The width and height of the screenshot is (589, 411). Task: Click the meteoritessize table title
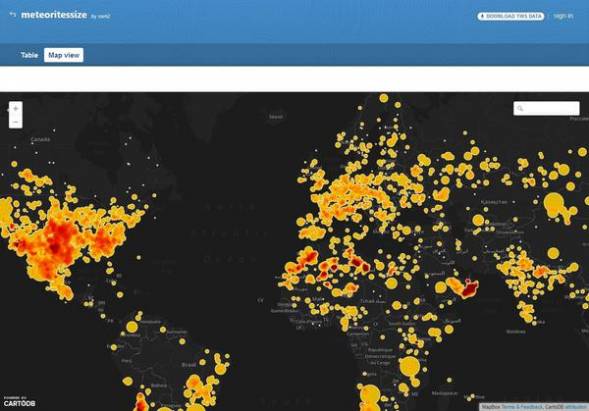[x=54, y=15]
